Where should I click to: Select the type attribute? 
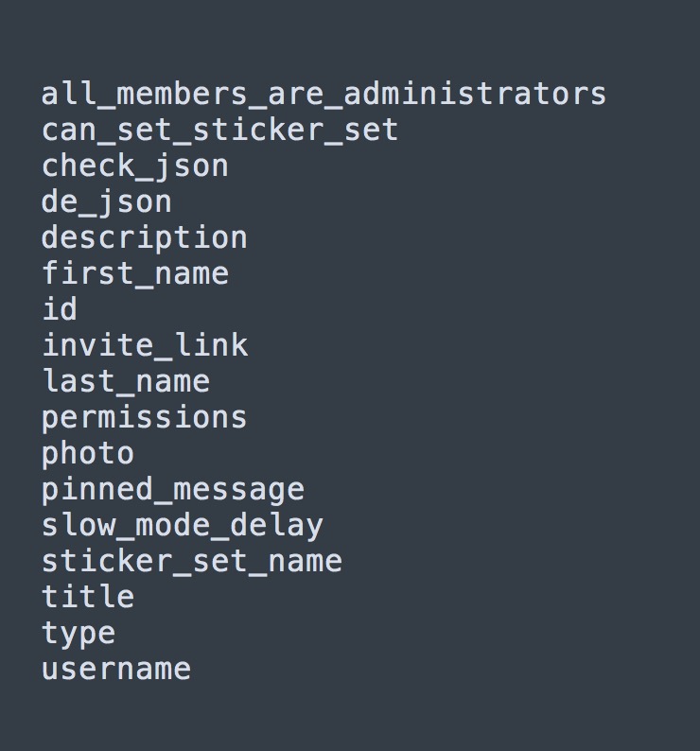(78, 634)
